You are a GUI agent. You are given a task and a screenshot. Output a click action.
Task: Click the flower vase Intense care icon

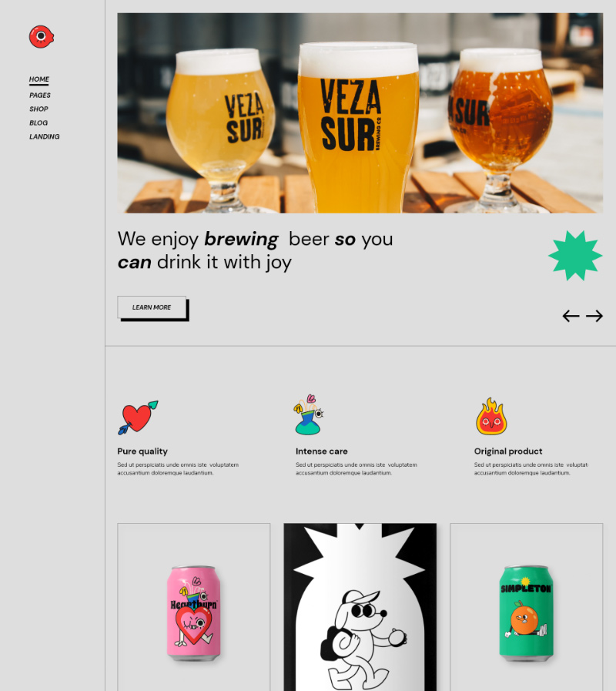[x=309, y=414]
